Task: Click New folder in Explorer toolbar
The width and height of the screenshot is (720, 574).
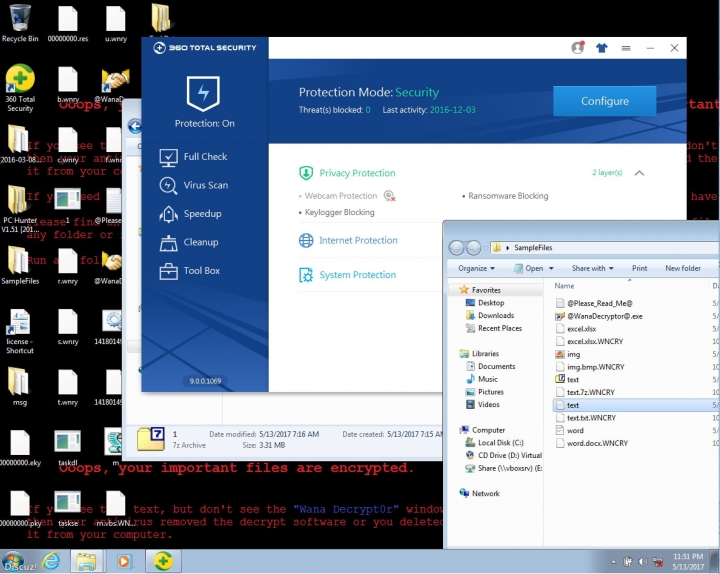Action: click(x=683, y=268)
